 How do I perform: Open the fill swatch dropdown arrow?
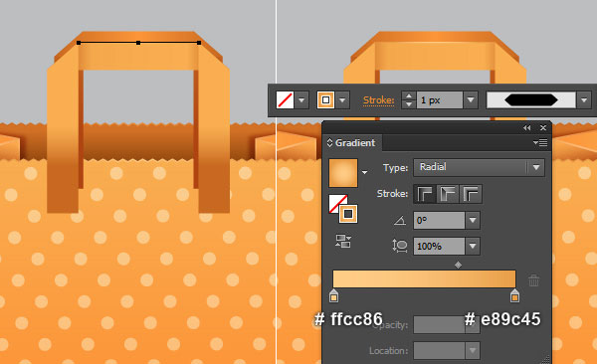point(301,100)
